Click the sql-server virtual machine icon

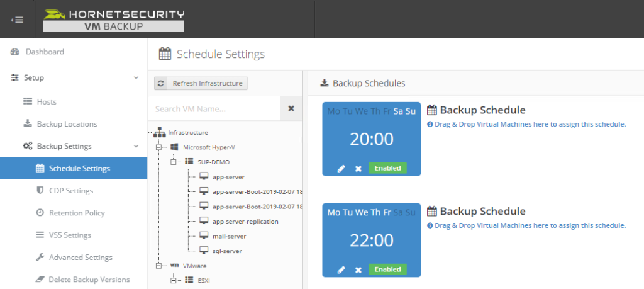point(204,251)
